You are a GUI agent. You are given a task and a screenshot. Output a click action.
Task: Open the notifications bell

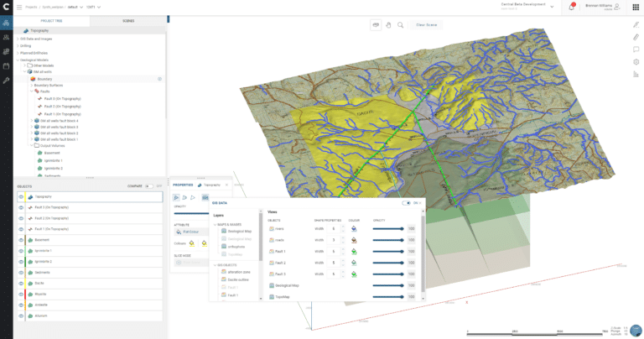[572, 7]
